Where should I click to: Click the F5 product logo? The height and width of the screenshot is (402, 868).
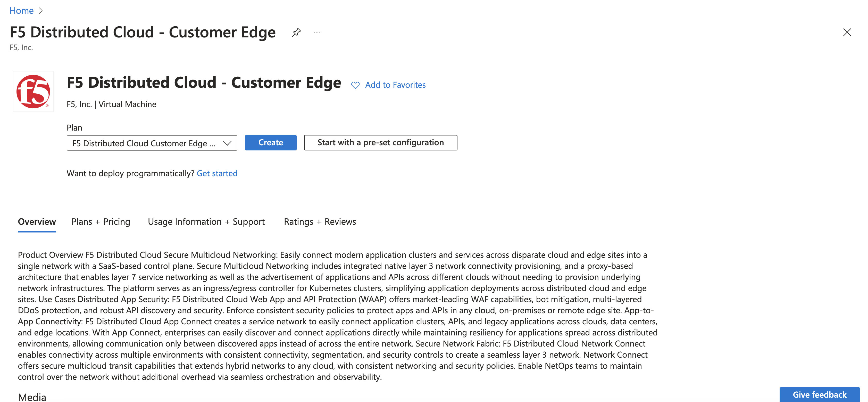click(x=33, y=91)
